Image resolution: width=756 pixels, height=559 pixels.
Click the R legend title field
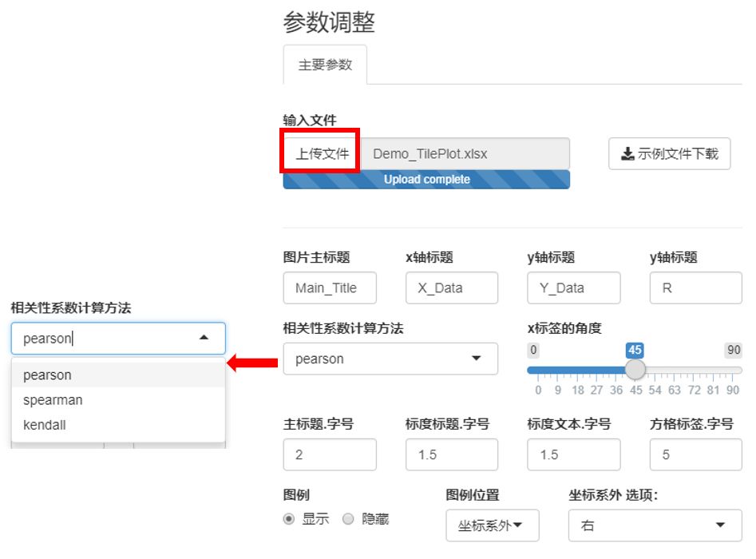pos(695,287)
